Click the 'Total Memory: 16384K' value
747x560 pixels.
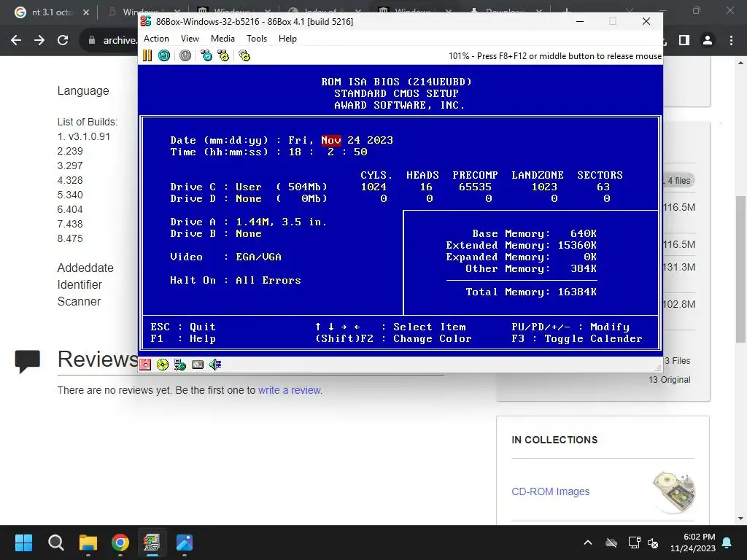531,292
